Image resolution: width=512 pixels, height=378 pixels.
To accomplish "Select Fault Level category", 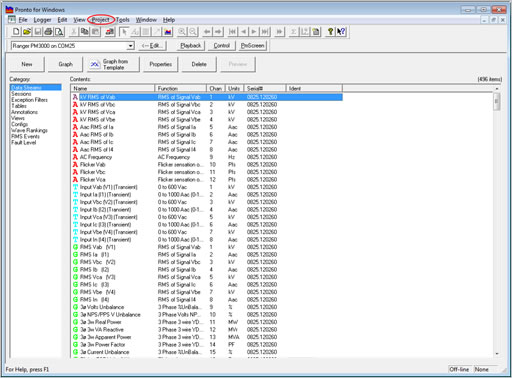I will click(24, 142).
